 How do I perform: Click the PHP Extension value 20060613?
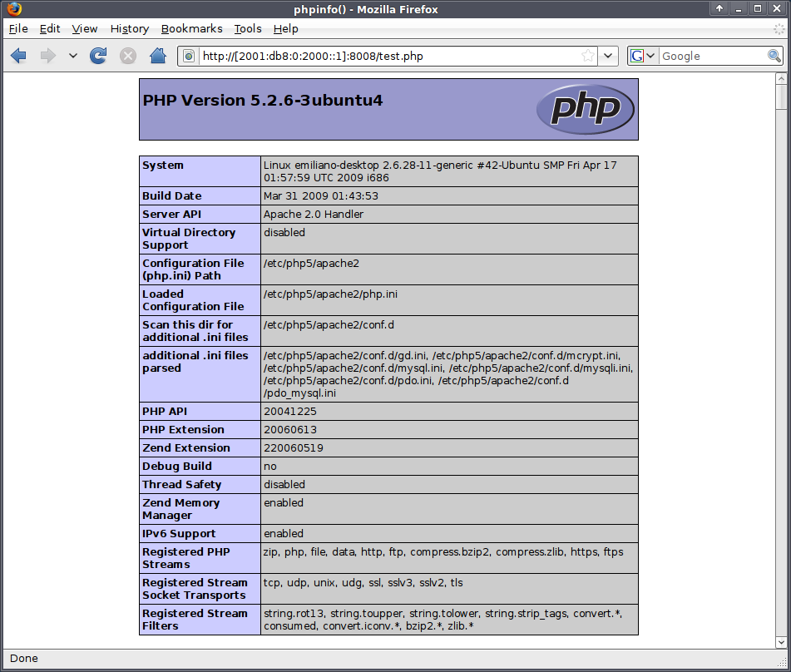pos(290,429)
